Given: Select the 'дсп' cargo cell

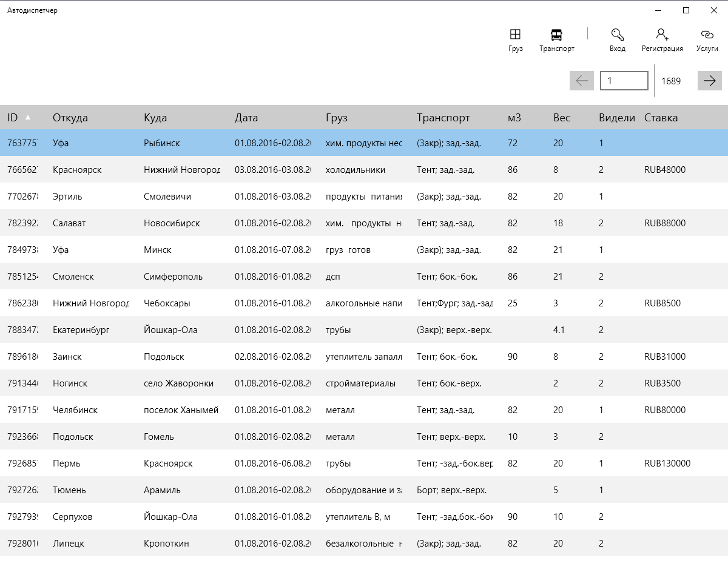Looking at the screenshot, I should coord(332,277).
